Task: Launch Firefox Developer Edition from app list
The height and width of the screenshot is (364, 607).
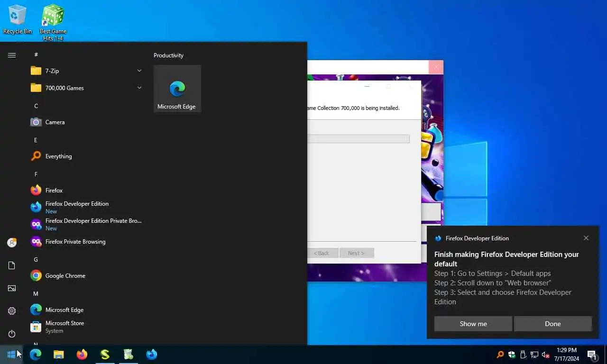Action: pyautogui.click(x=86, y=208)
